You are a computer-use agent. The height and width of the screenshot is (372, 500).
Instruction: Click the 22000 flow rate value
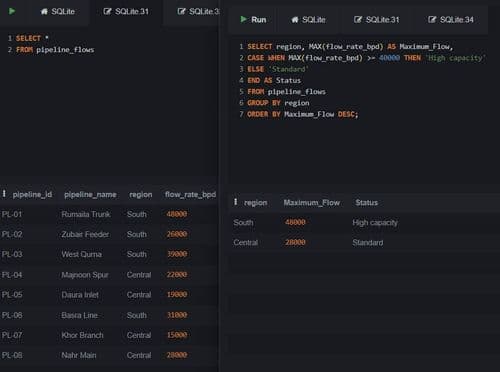177,275
